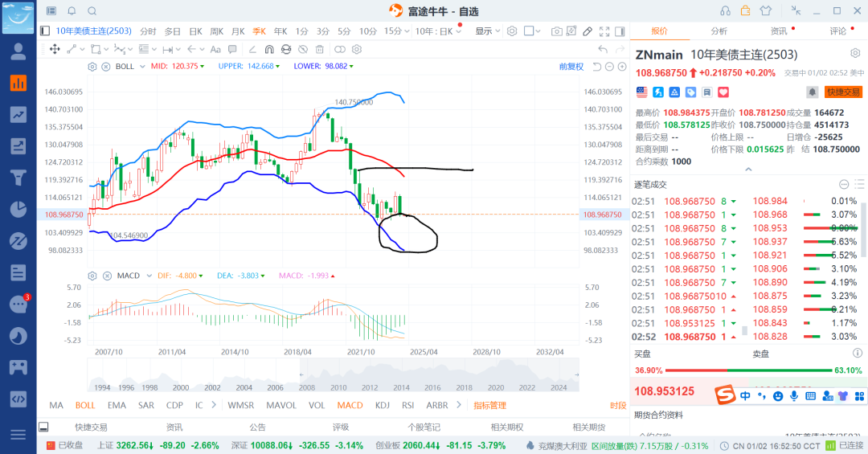Click the heart favorite icon
Viewport: 868px width, 454px height.
point(723,92)
